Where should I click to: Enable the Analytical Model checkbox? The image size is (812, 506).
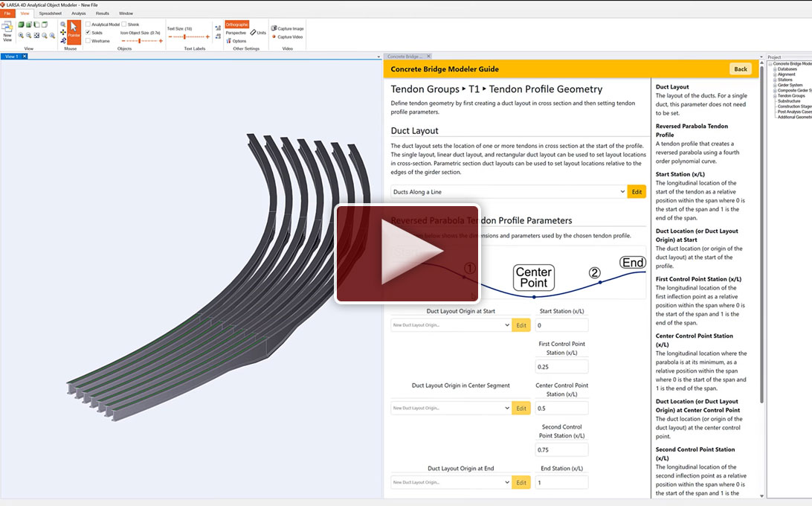coord(88,25)
